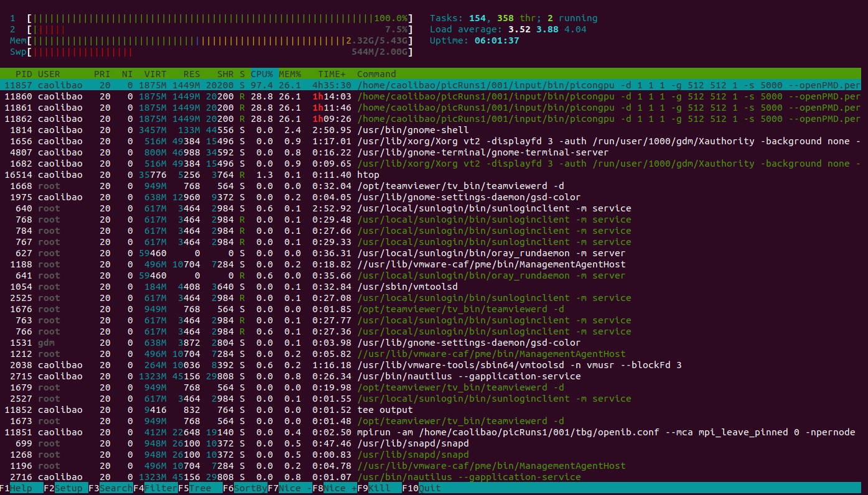Click the Command column header
This screenshot has height=495, width=868.
click(x=376, y=74)
